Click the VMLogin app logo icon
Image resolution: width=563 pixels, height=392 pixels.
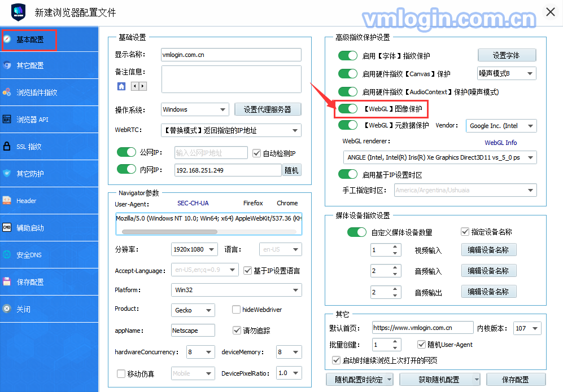coord(18,12)
